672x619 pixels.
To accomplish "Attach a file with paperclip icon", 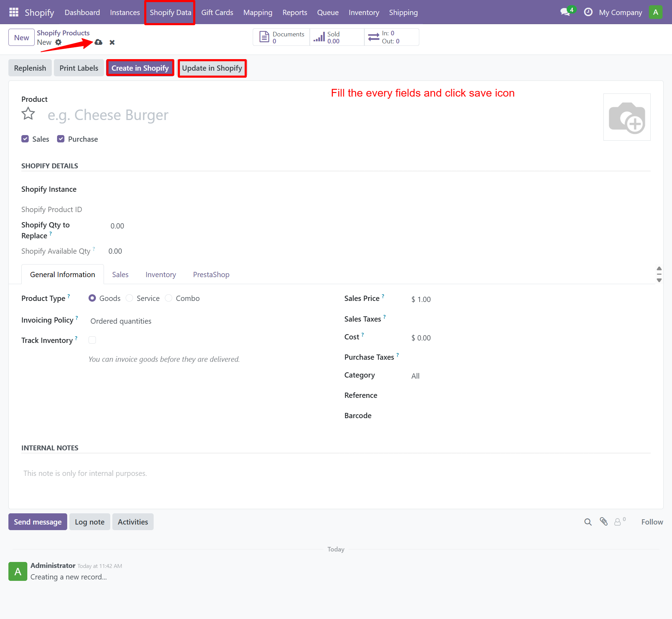I will (604, 522).
